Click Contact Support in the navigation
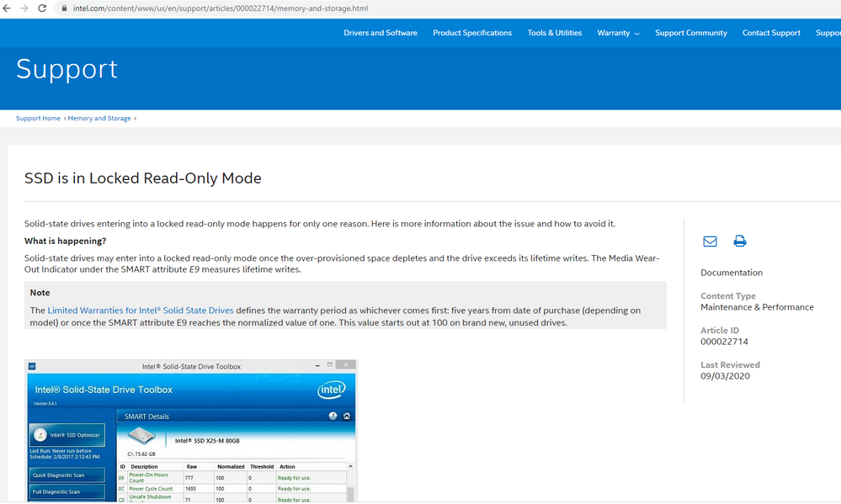841x504 pixels. [x=771, y=33]
